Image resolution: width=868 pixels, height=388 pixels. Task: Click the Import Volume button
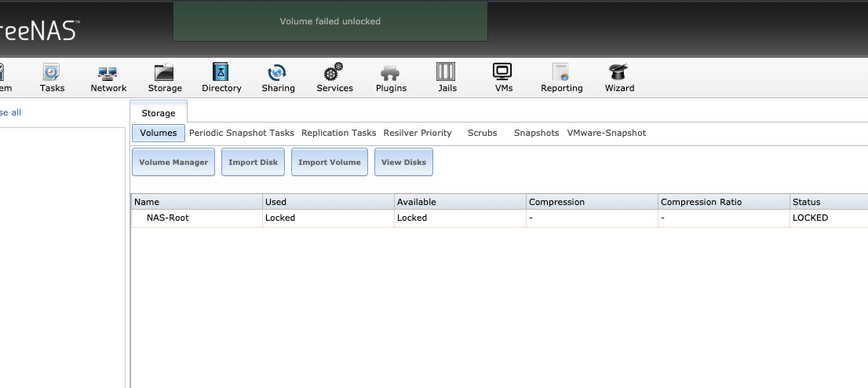point(330,162)
